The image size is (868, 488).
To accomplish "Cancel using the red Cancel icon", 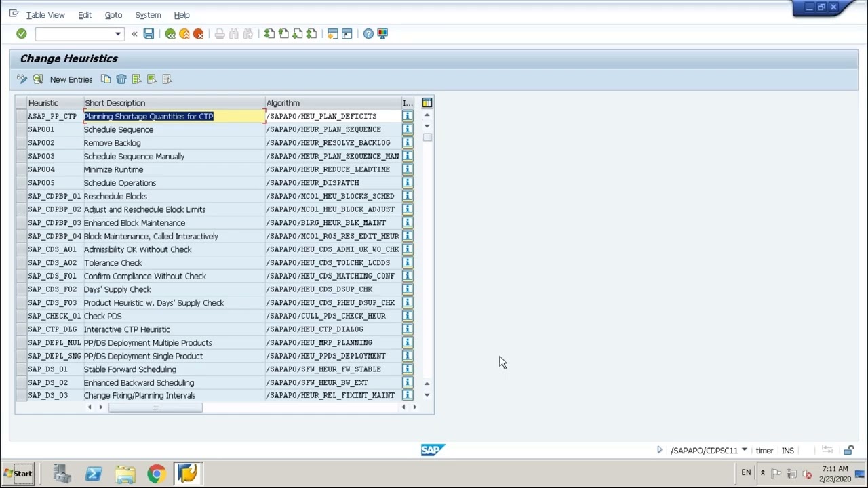I will [199, 34].
